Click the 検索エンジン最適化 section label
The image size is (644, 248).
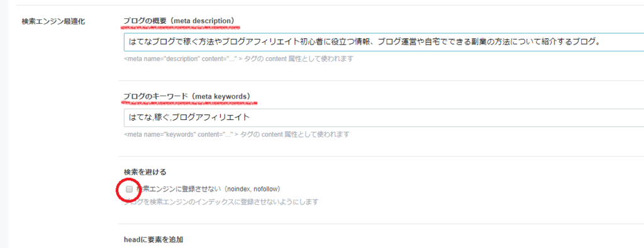pos(53,21)
